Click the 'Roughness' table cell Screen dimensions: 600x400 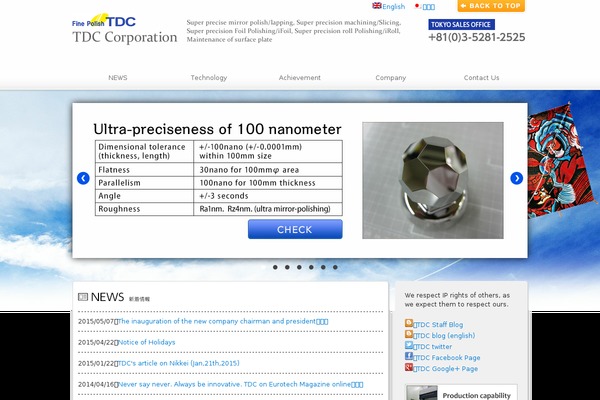[x=144, y=209]
